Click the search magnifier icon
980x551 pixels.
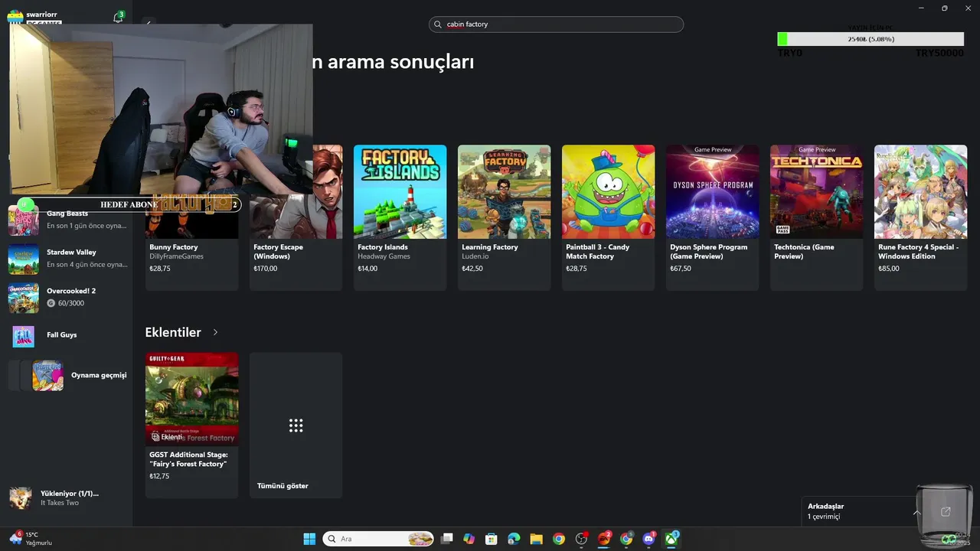coord(437,24)
